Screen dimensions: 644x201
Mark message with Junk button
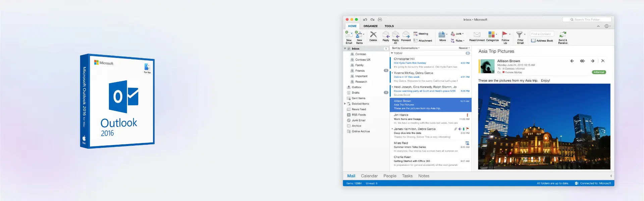457,34
